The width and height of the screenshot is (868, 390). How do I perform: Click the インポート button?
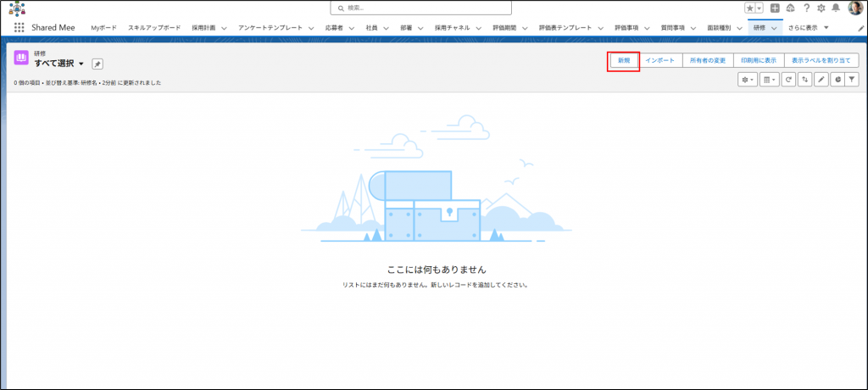(660, 61)
